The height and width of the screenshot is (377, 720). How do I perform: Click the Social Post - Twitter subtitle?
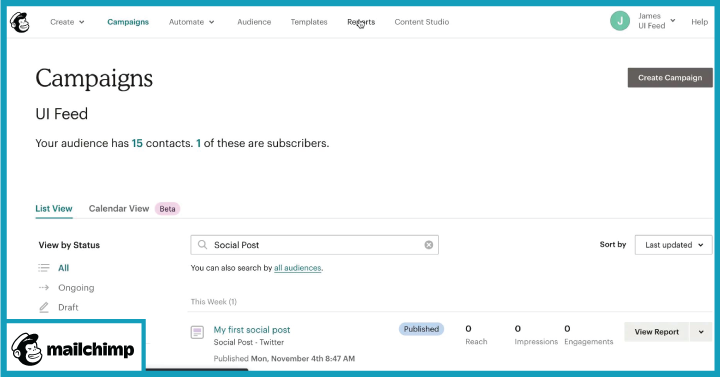[x=248, y=342]
